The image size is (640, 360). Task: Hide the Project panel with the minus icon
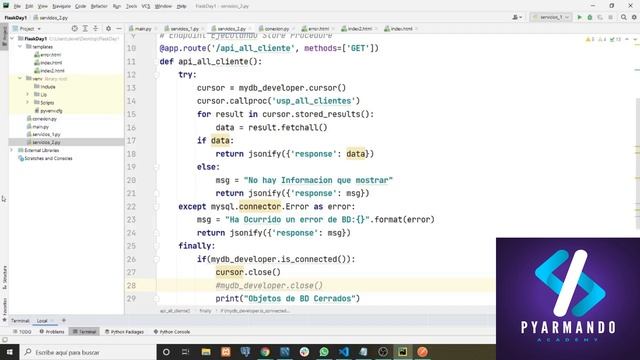tap(119, 29)
